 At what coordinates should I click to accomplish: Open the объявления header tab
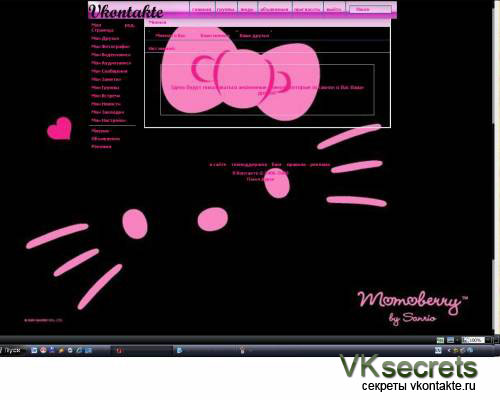[x=274, y=10]
